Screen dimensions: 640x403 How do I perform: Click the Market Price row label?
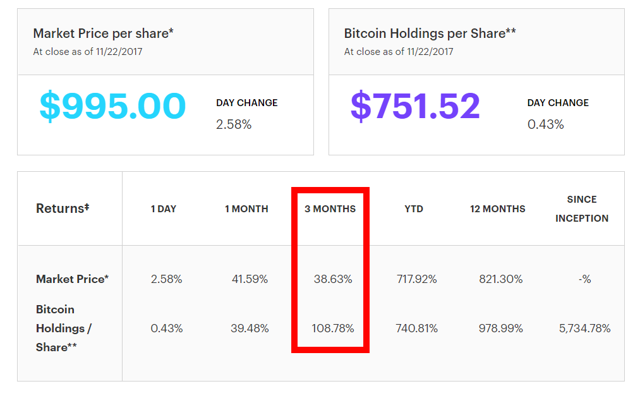(x=72, y=279)
